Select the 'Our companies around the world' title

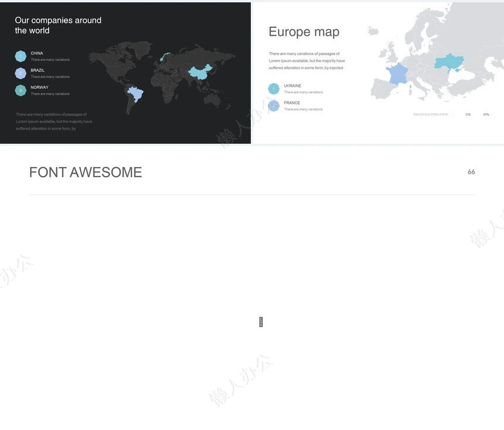[x=58, y=25]
